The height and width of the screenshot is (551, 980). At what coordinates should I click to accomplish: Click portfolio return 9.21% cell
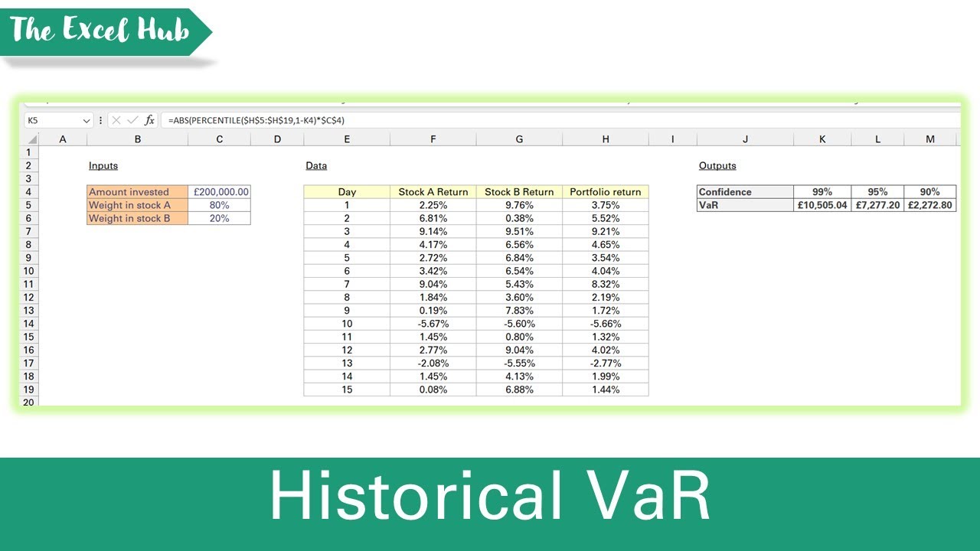pyautogui.click(x=606, y=231)
